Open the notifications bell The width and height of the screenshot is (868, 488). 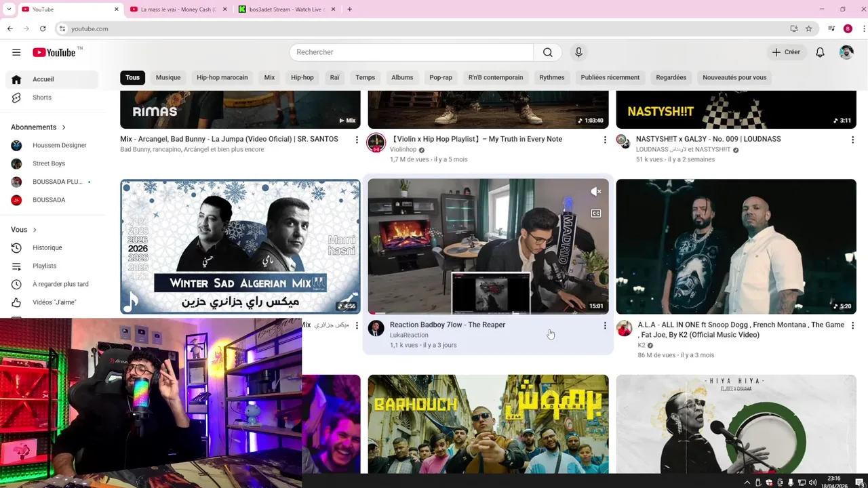coord(820,52)
